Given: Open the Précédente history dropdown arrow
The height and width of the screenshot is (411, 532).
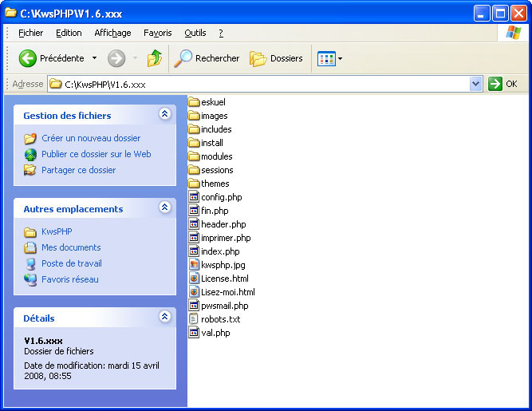Looking at the screenshot, I should pos(95,58).
